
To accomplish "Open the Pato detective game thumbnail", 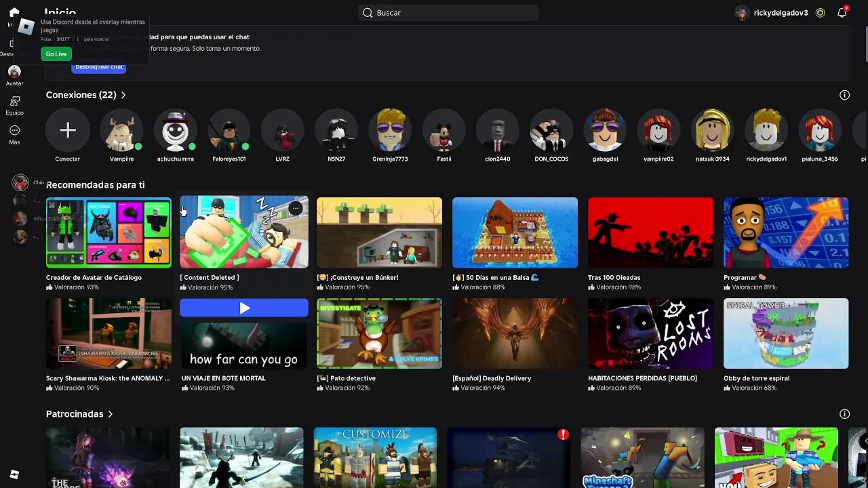I will tap(379, 333).
